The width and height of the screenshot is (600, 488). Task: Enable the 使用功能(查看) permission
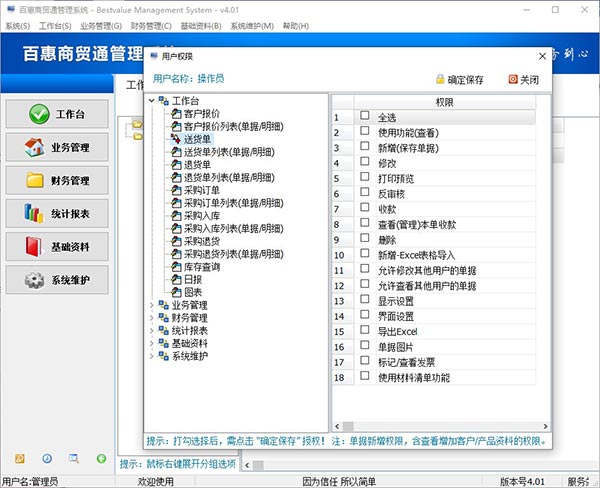[365, 131]
